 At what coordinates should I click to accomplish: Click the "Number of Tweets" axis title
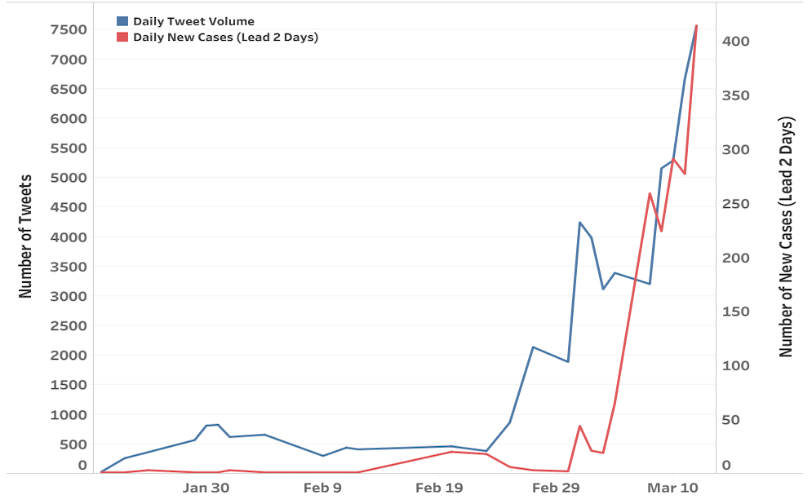click(x=25, y=236)
